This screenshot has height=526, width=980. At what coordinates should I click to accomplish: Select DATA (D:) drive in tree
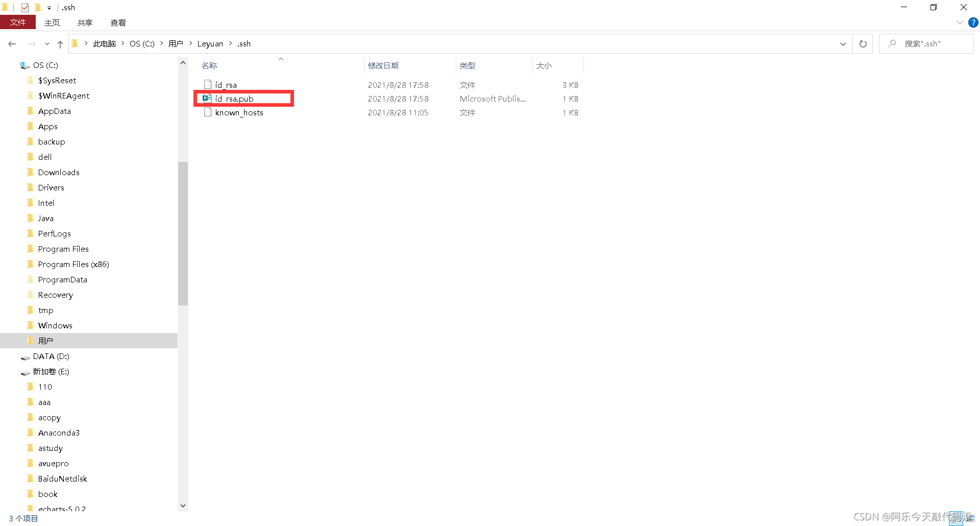click(x=51, y=356)
